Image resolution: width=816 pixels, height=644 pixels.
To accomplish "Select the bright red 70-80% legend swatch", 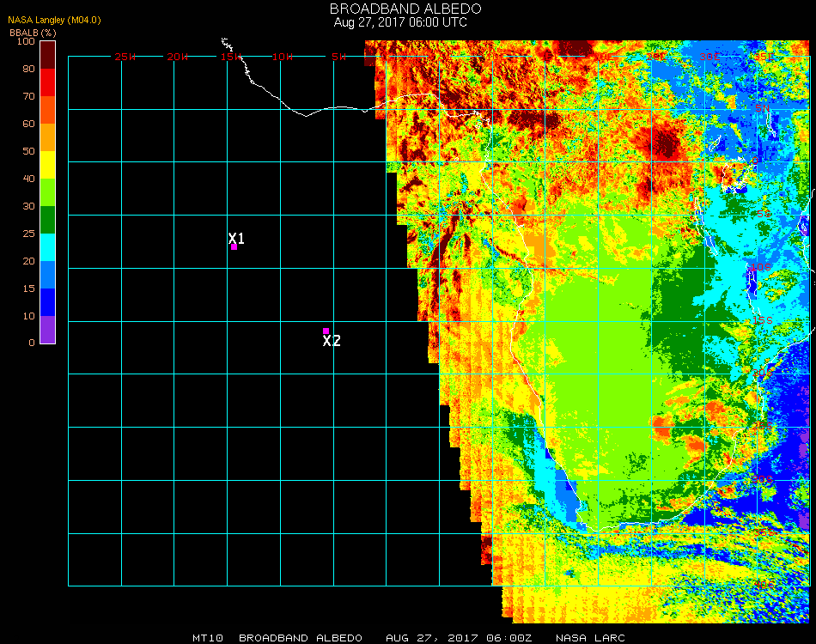I will tap(48, 82).
